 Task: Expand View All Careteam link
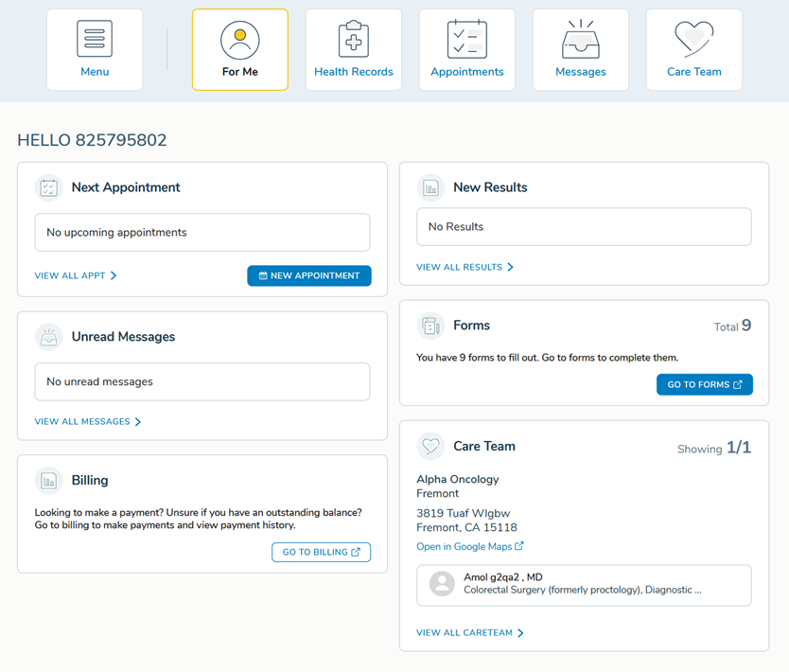[x=469, y=633]
